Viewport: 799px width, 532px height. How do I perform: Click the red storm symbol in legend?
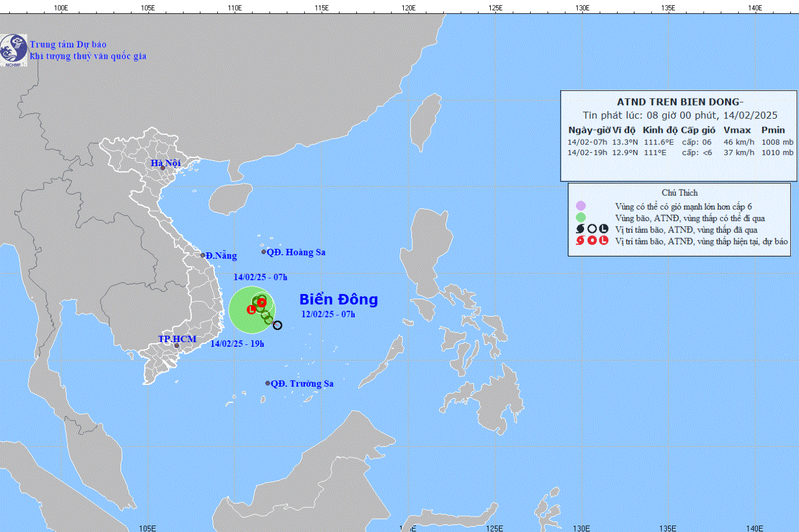[580, 241]
